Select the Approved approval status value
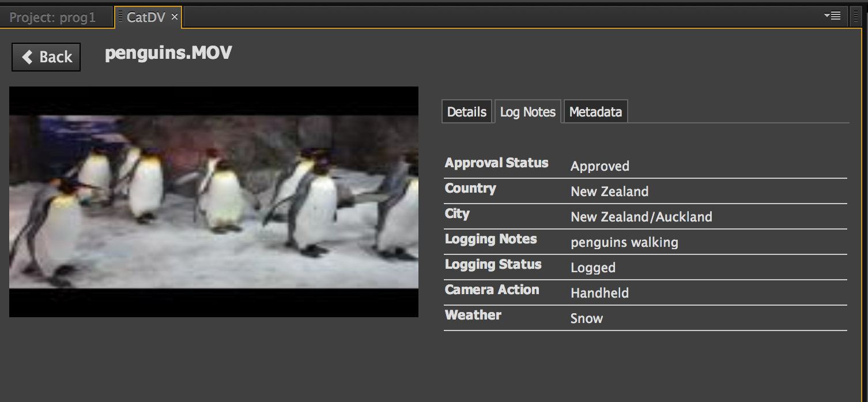 [x=599, y=166]
